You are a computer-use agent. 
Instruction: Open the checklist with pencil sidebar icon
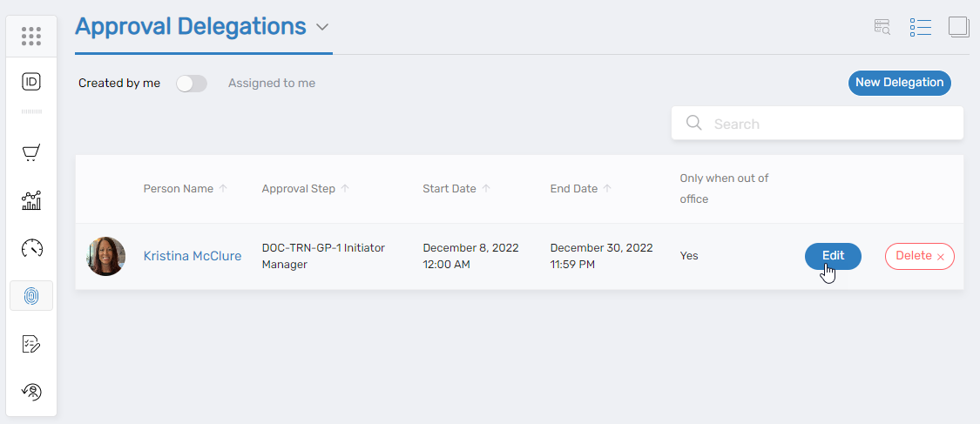click(31, 344)
